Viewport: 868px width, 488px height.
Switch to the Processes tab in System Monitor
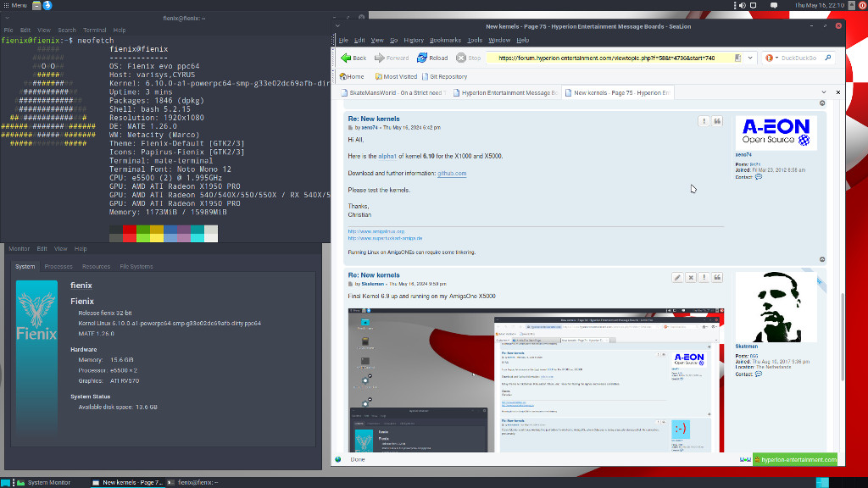pos(58,266)
